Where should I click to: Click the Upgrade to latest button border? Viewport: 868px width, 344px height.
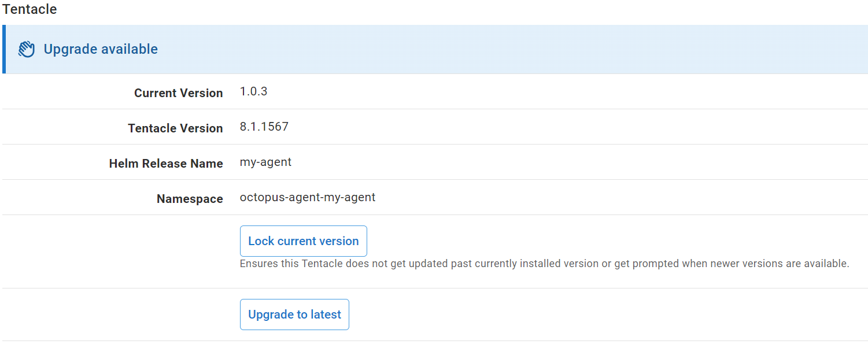point(294,301)
